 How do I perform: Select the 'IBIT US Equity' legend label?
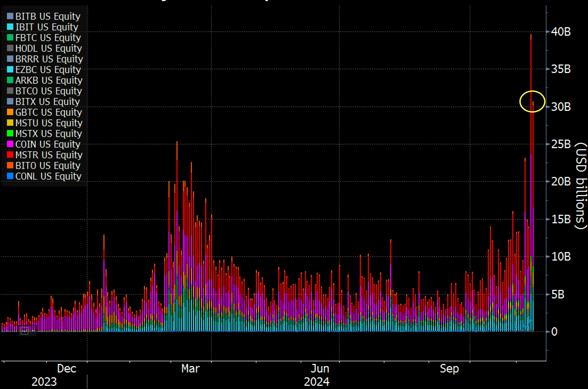[47, 27]
